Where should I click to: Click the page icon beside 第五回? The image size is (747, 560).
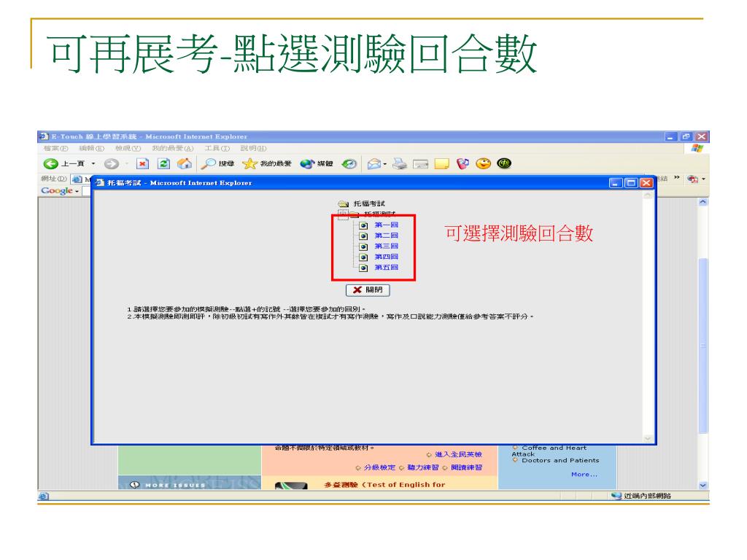[x=363, y=268]
